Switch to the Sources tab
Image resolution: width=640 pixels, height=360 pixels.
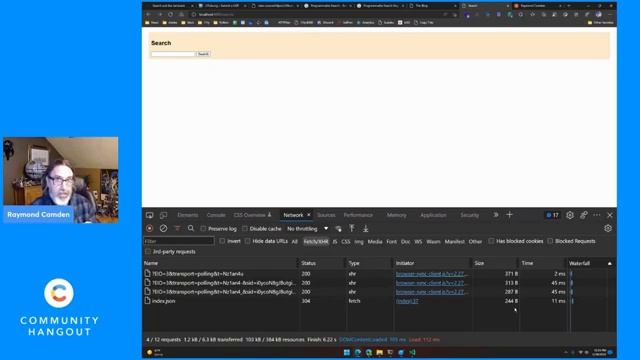point(326,215)
